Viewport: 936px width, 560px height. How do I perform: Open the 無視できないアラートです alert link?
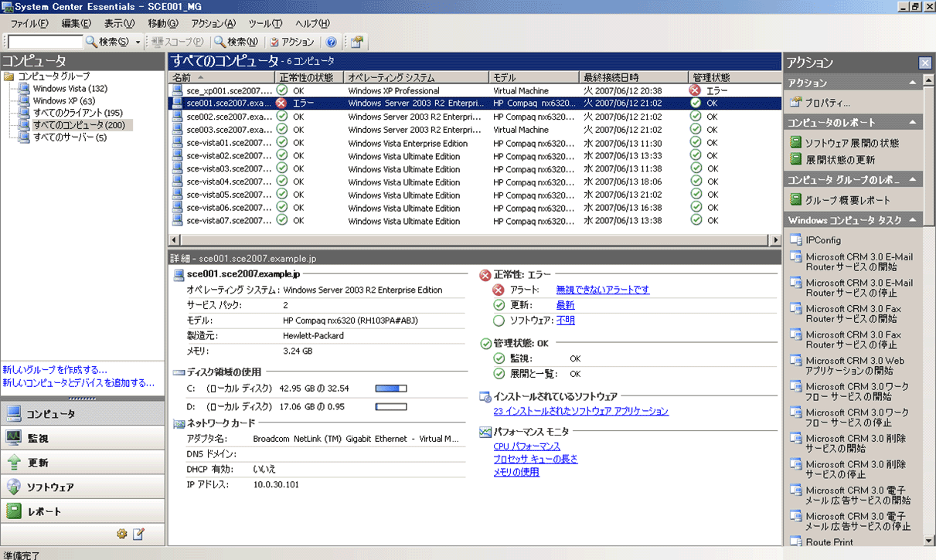click(x=603, y=290)
